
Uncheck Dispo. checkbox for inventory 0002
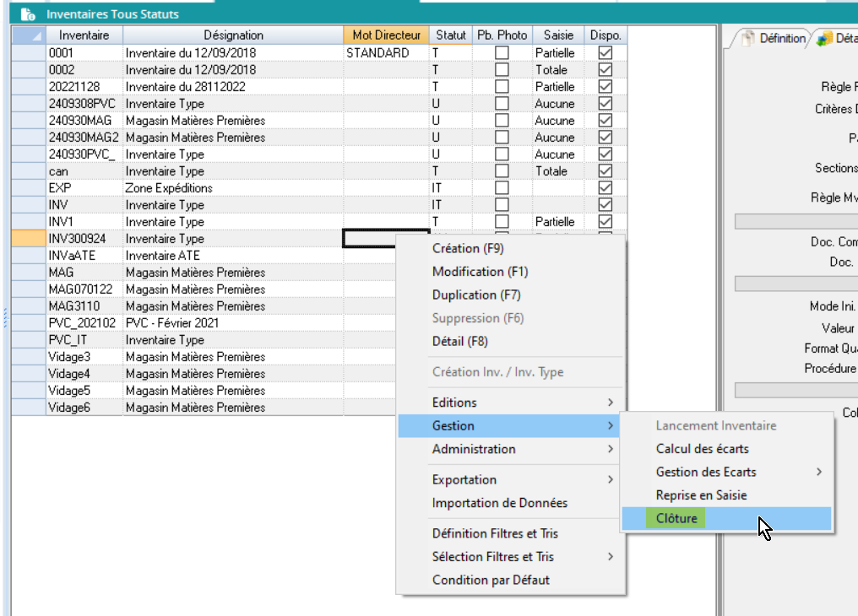[x=605, y=70]
